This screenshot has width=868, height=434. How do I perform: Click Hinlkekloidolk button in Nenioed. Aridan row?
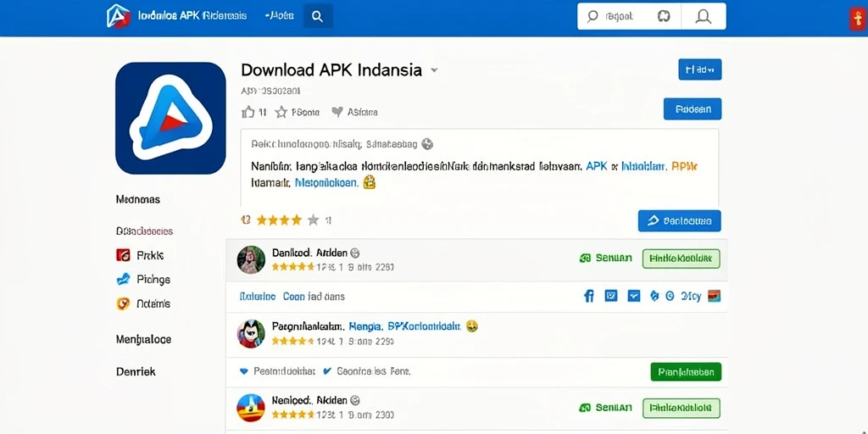pos(681,408)
